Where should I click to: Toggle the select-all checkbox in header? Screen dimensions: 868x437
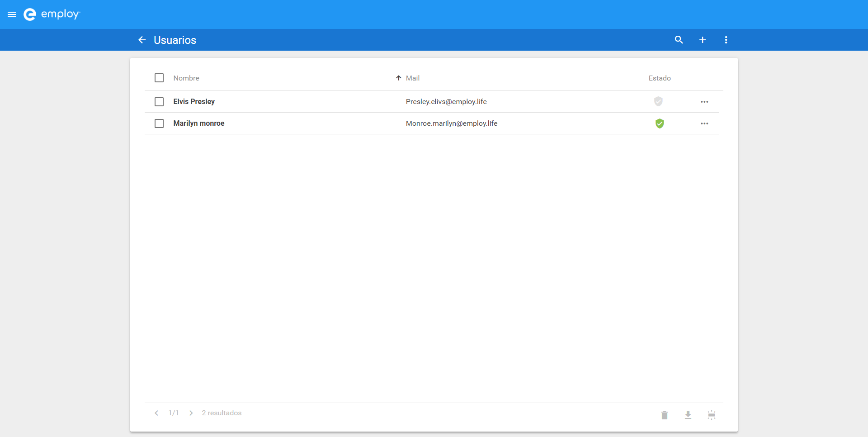click(x=159, y=78)
